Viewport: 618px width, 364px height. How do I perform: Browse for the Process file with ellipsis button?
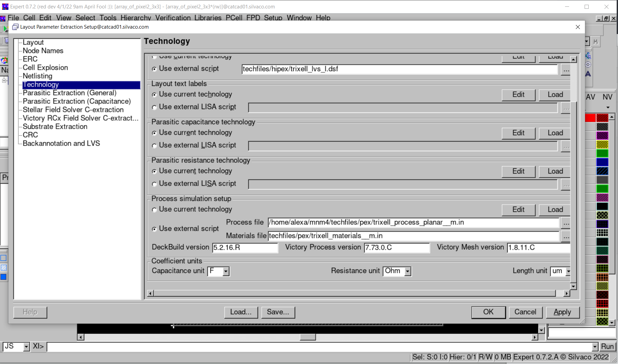566,223
